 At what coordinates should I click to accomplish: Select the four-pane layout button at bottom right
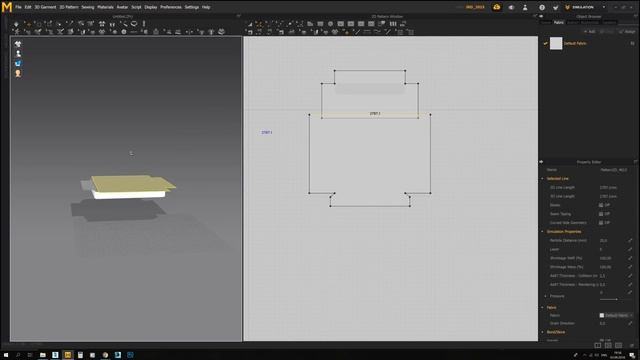pos(608,346)
